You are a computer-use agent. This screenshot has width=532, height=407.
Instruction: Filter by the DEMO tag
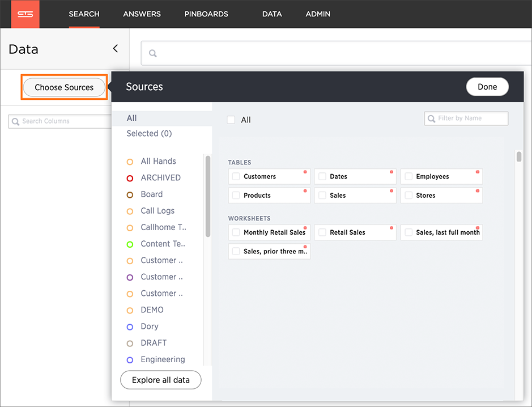pyautogui.click(x=152, y=310)
